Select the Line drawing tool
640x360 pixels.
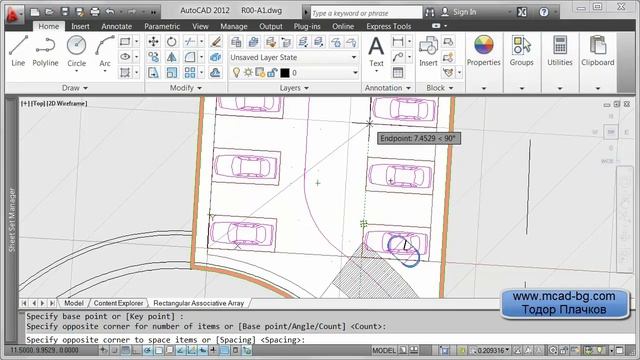click(18, 51)
